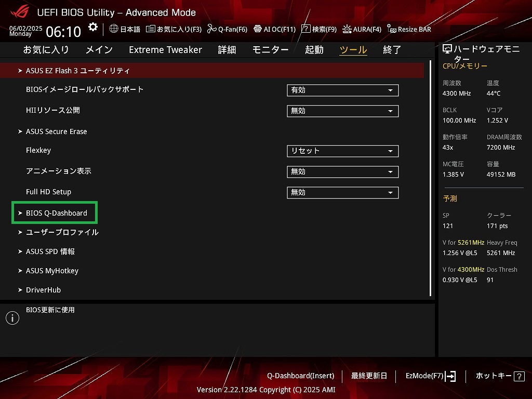This screenshot has width=532, height=399.
Task: Click the 06:10 clock display
Action: [63, 32]
